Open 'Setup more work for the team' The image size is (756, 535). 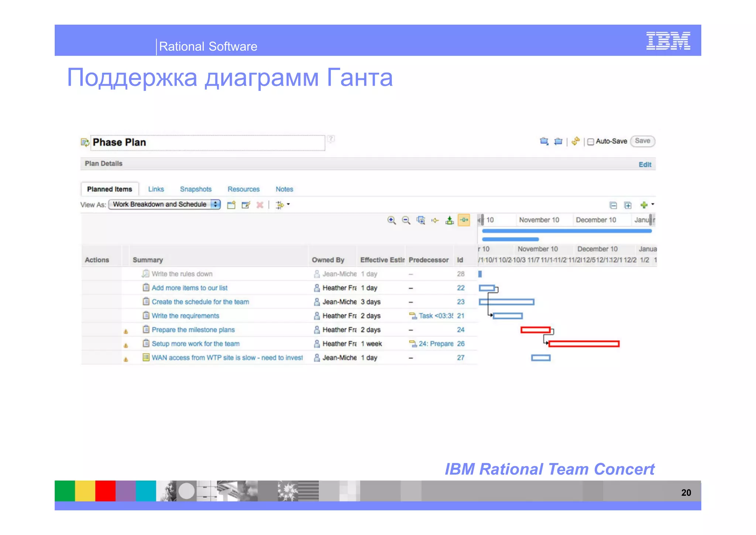pos(196,344)
